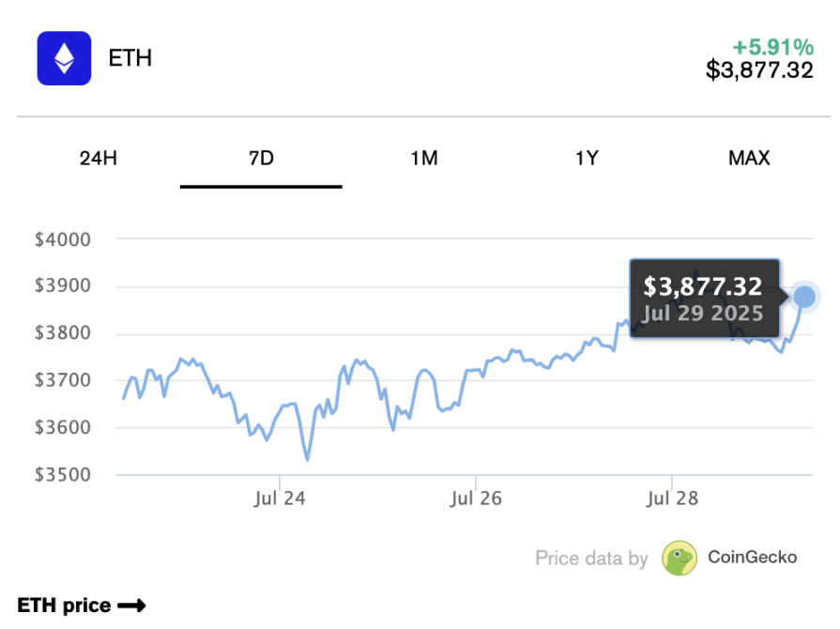Viewport: 840px width, 629px height.
Task: Click the Jul 28 axis label
Action: point(673,499)
